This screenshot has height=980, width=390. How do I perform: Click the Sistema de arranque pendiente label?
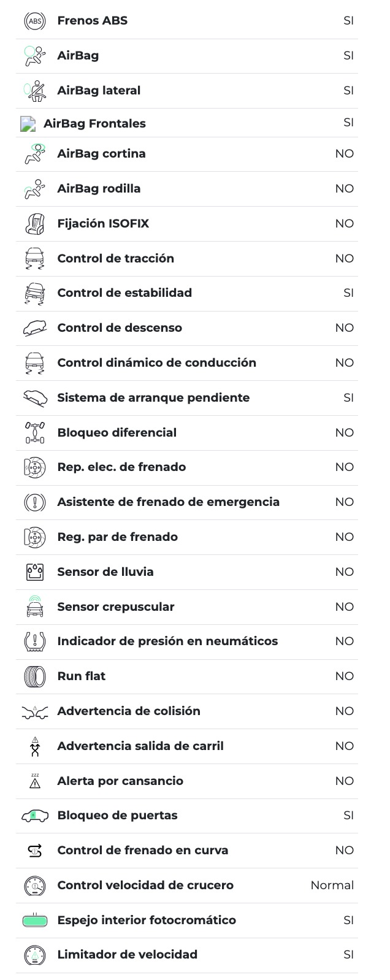tap(153, 398)
